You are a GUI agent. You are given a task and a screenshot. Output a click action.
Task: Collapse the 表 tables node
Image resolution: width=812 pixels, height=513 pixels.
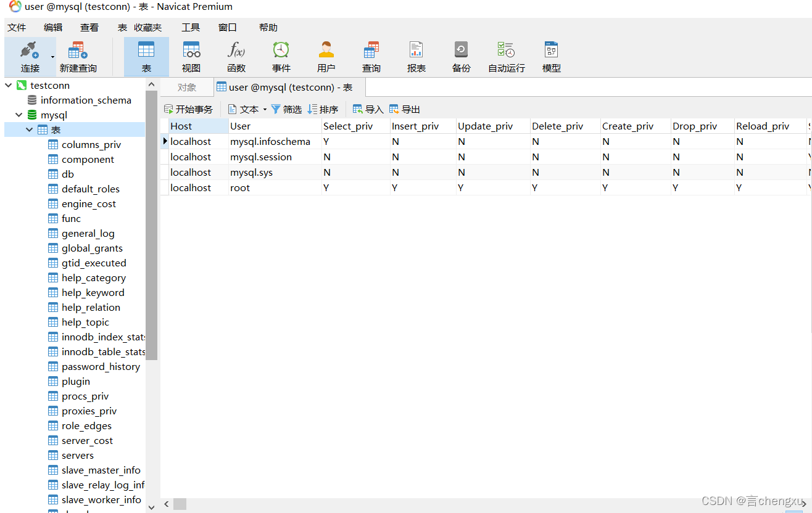30,129
